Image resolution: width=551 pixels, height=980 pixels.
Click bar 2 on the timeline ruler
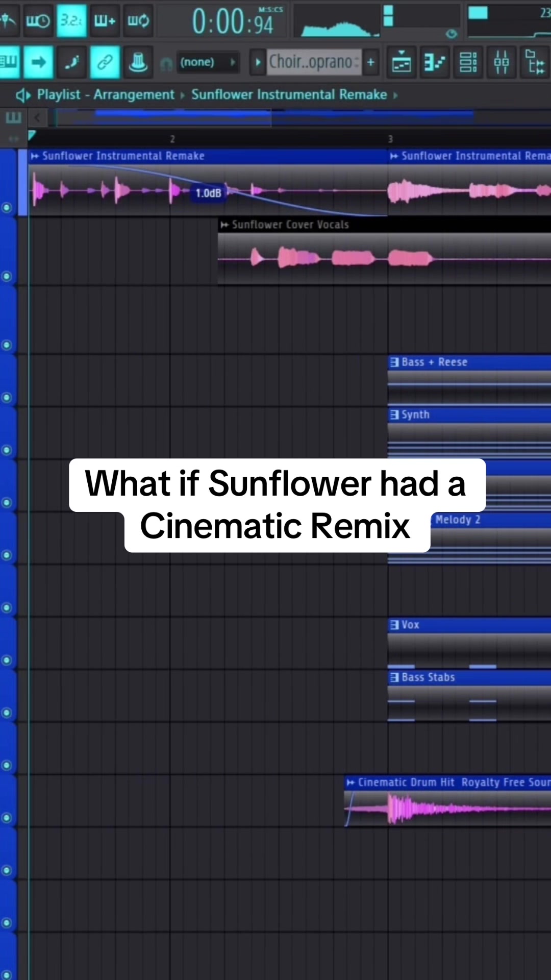pyautogui.click(x=172, y=139)
